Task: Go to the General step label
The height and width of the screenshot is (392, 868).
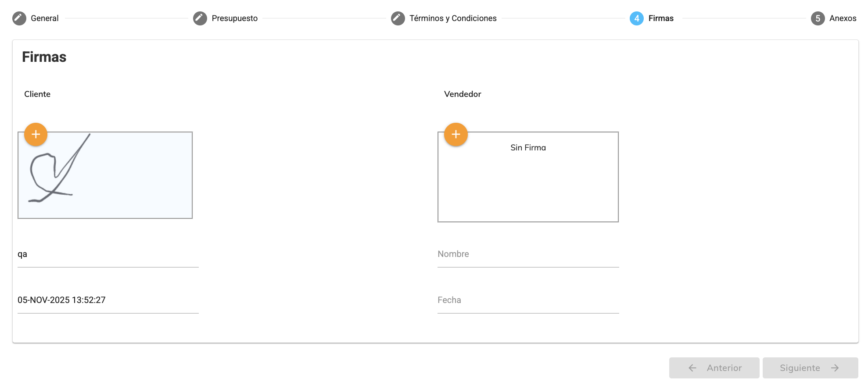Action: coord(44,18)
